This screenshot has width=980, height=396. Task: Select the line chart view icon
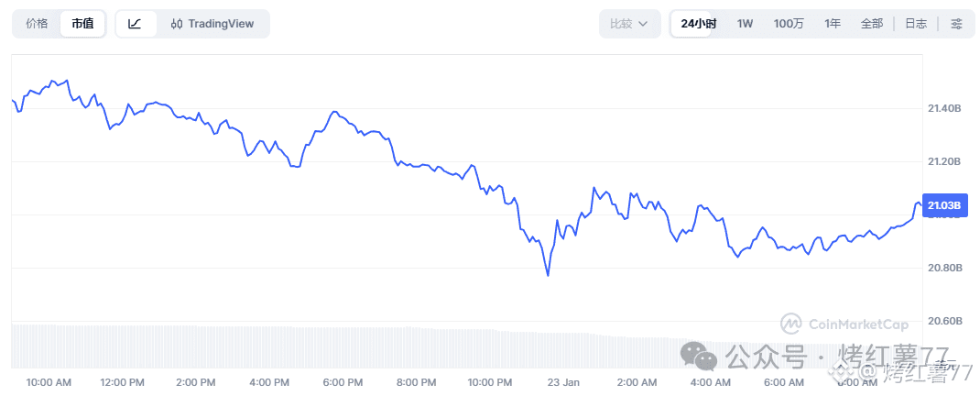[135, 24]
